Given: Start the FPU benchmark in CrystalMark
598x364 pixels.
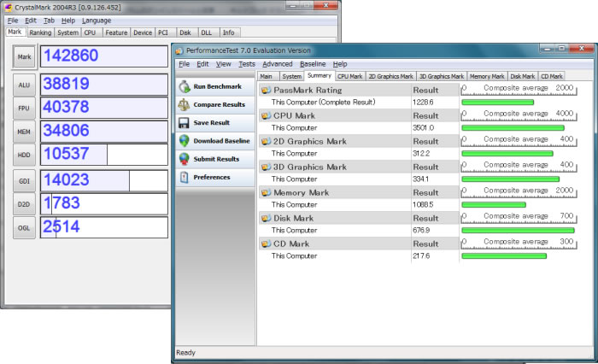Looking at the screenshot, I should point(24,108).
